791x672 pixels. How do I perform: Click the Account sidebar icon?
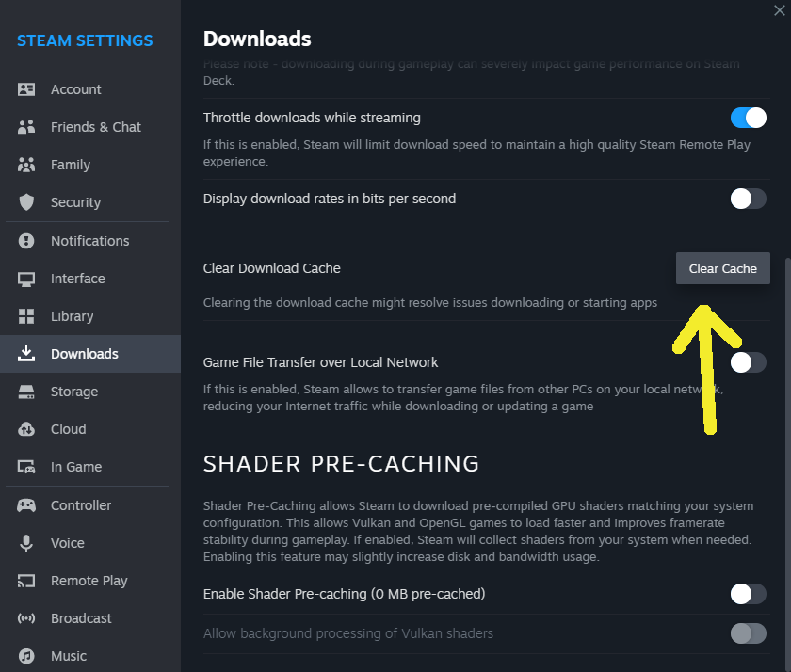(26, 89)
